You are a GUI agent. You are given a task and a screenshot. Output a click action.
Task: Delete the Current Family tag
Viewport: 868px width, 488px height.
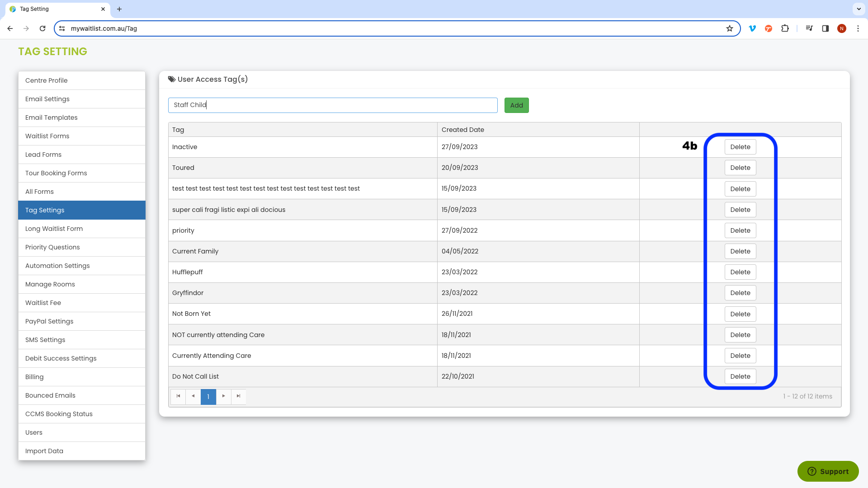pos(740,251)
